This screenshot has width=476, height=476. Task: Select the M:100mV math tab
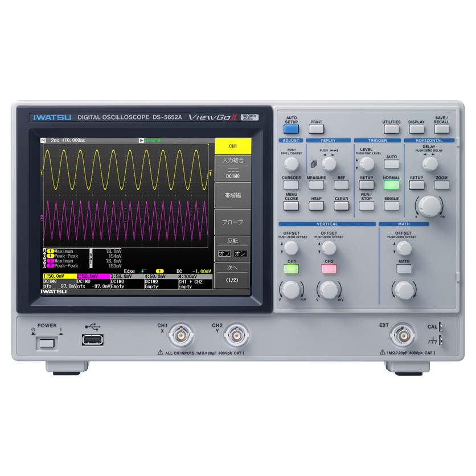point(195,276)
